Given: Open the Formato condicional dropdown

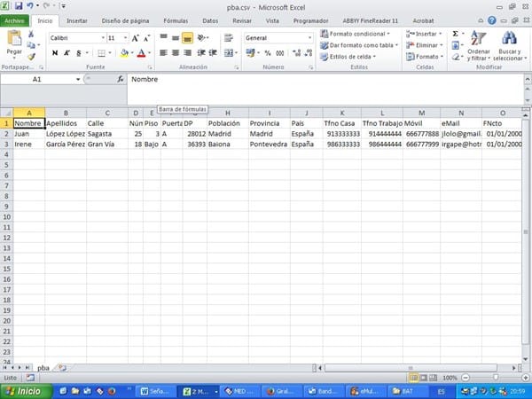Looking at the screenshot, I should (355, 34).
